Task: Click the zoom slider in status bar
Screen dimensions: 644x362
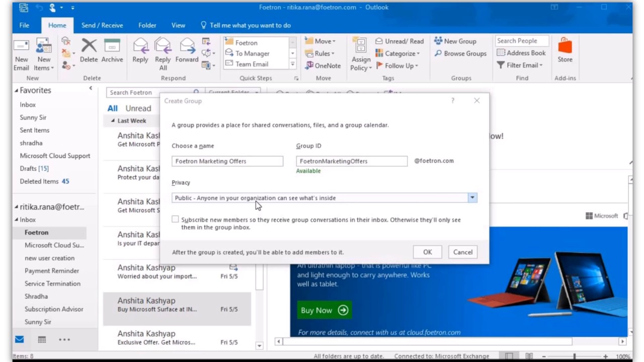Action: 575,356
